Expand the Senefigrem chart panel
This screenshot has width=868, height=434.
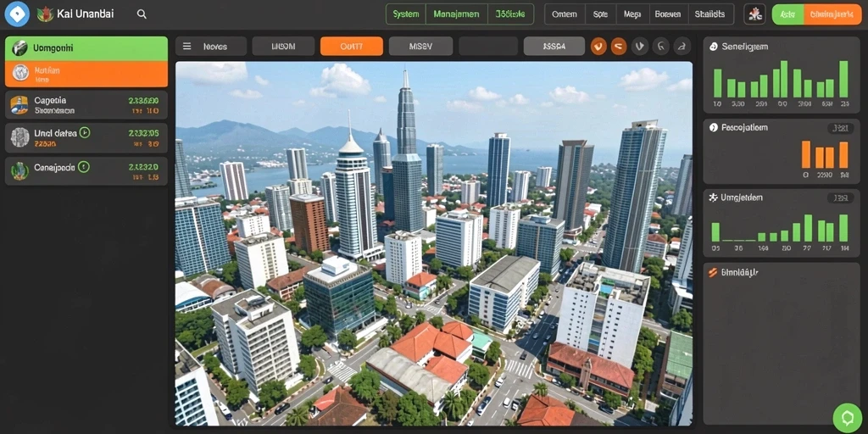point(782,75)
